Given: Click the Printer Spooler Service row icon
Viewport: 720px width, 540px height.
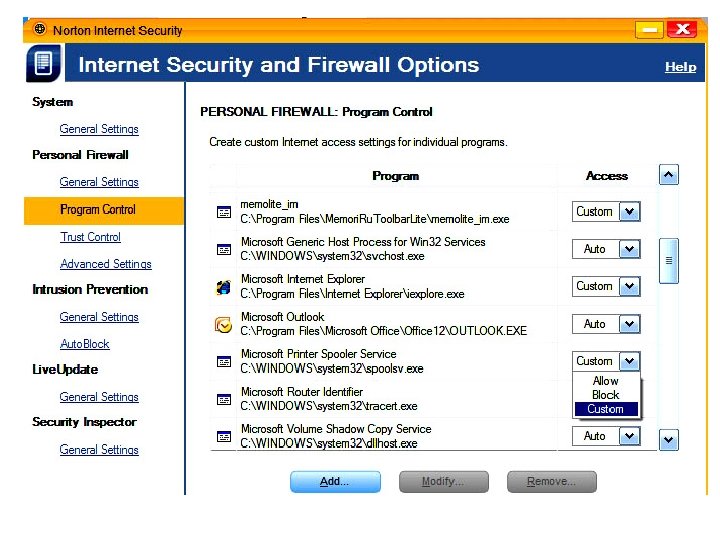Looking at the screenshot, I should coord(224,362).
